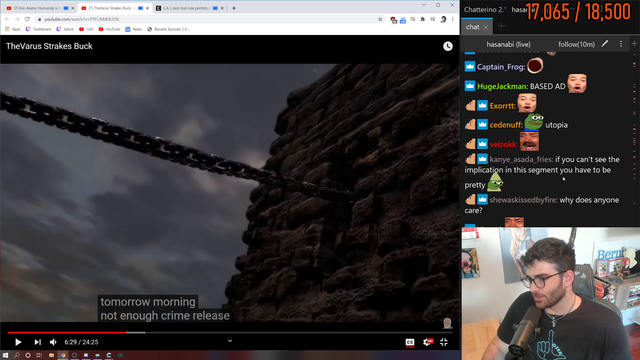Click the first red toolbar extension icon
Screen dimensions: 640x360
[x=393, y=20]
